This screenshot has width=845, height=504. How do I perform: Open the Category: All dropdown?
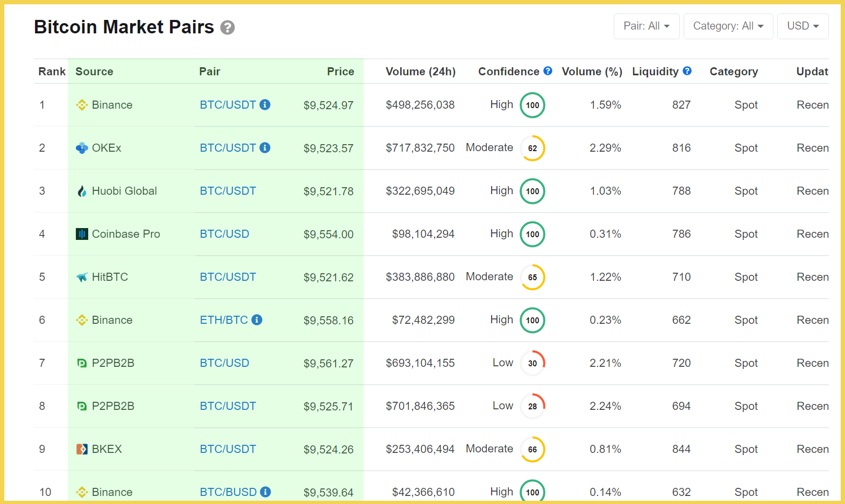(728, 26)
